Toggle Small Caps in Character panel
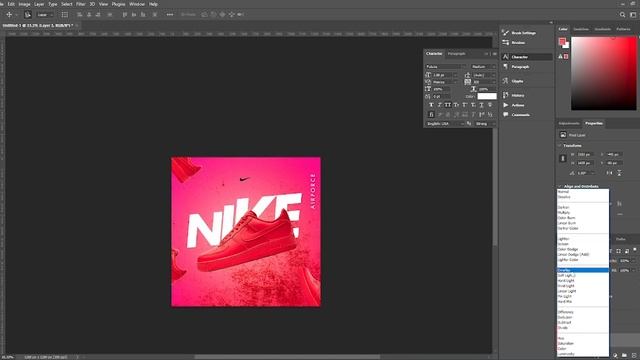The image size is (640, 360). coord(456,105)
